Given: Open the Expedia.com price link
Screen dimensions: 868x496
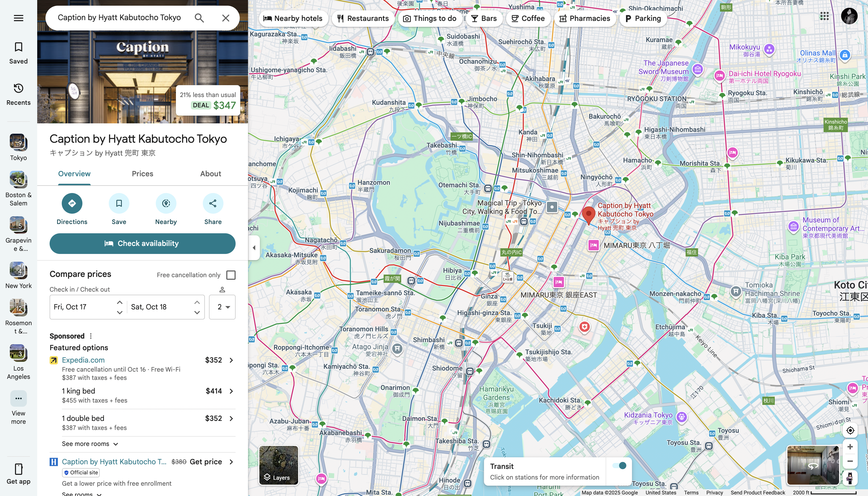Looking at the screenshot, I should click(x=83, y=360).
